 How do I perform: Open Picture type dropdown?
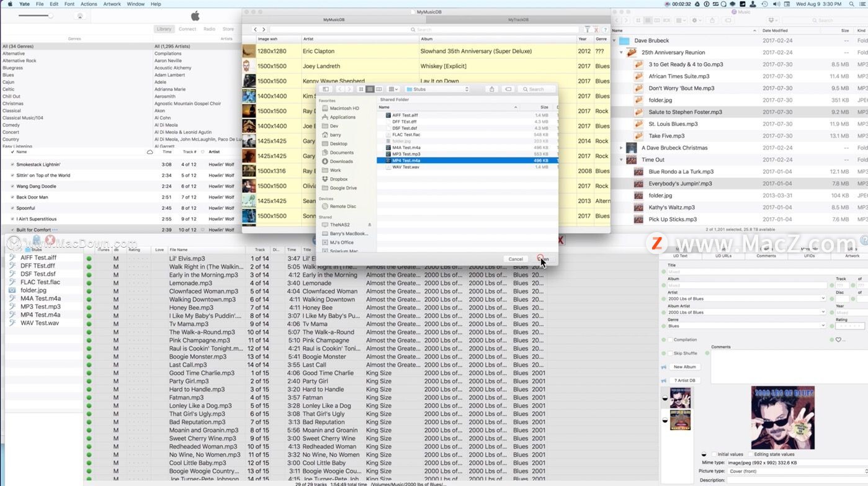click(797, 471)
